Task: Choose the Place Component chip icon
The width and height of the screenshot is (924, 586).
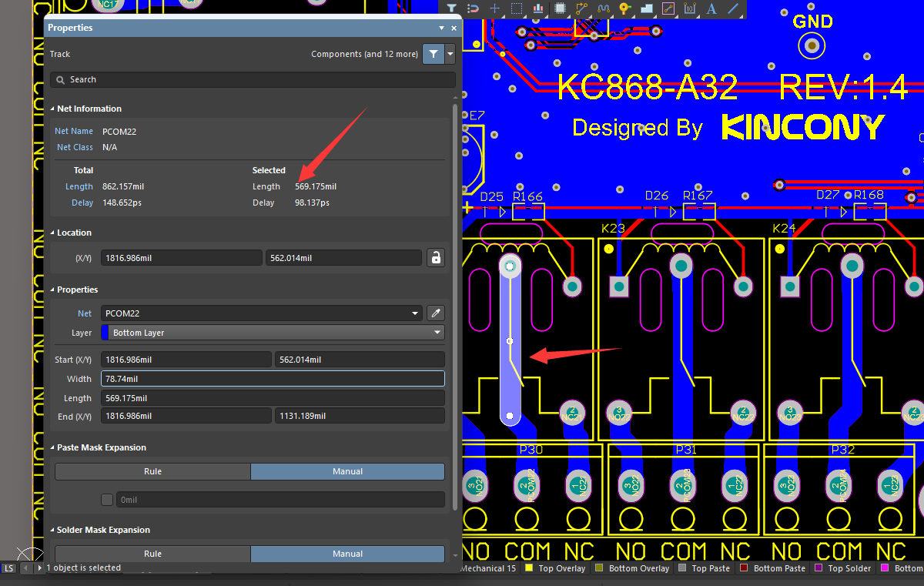Action: [560, 9]
